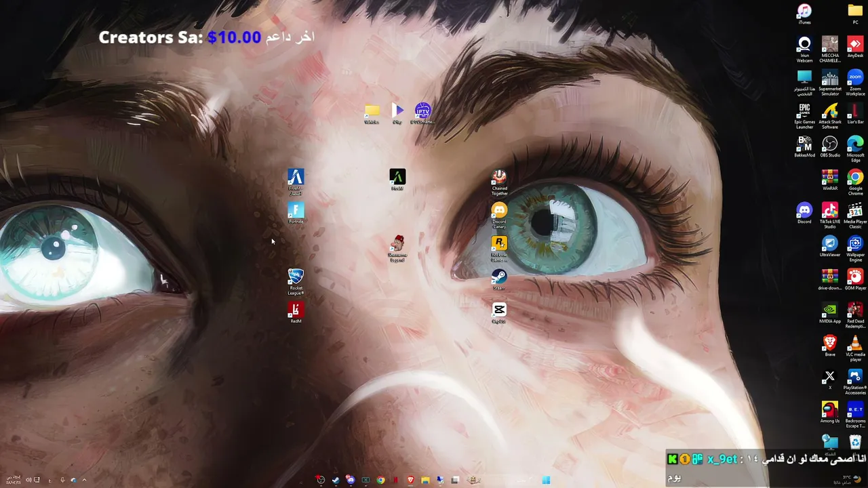Launch PlayStation Accessories shortcut

(855, 382)
